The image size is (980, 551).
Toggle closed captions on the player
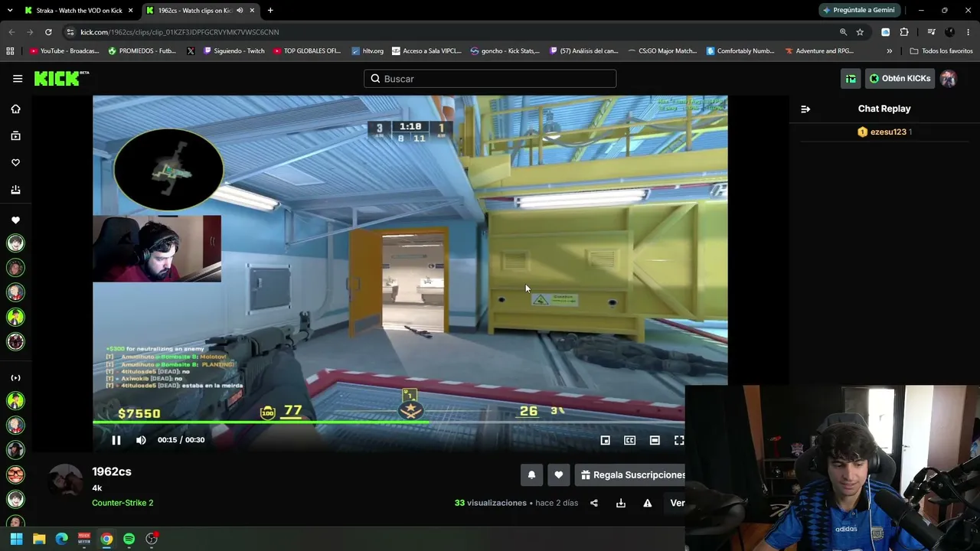coord(629,440)
